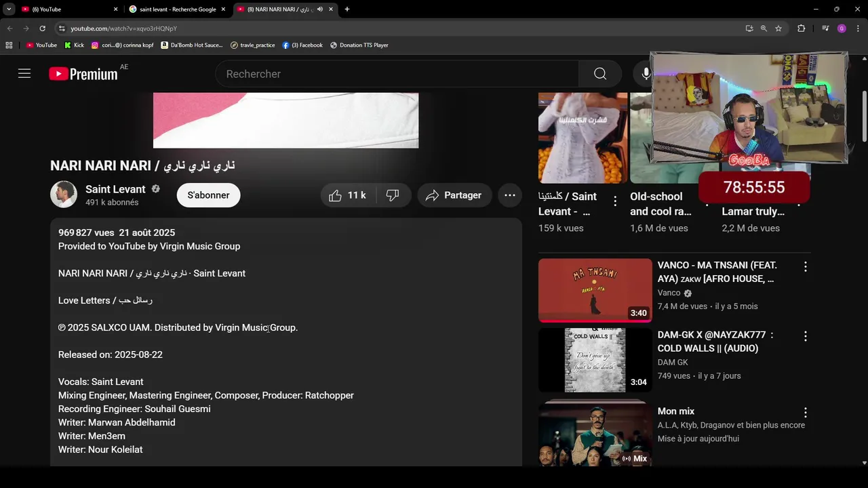This screenshot has height=488, width=868.
Task: Click in the Rechercher search field
Action: coord(397,74)
